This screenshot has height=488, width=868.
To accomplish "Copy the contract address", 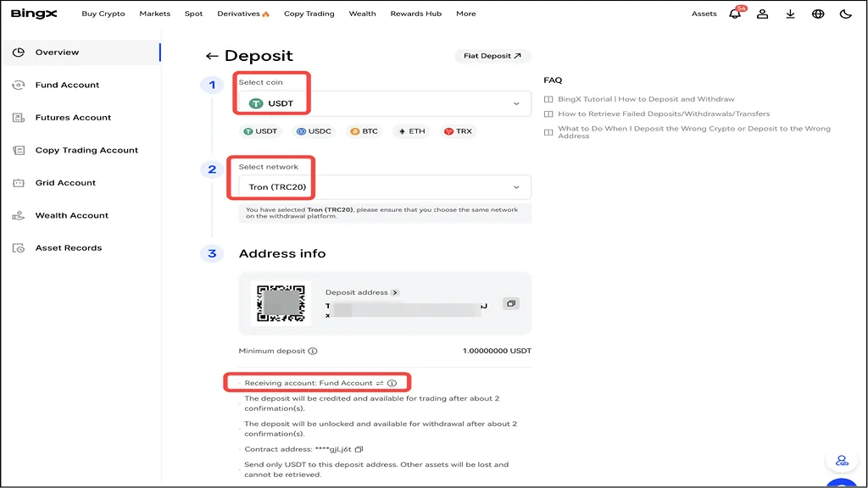I will [x=359, y=449].
